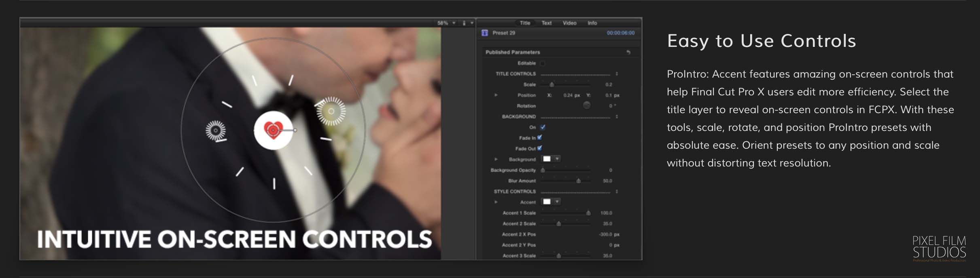Open the Accent color popup arrow
The height and width of the screenshot is (278, 980).
tap(557, 202)
